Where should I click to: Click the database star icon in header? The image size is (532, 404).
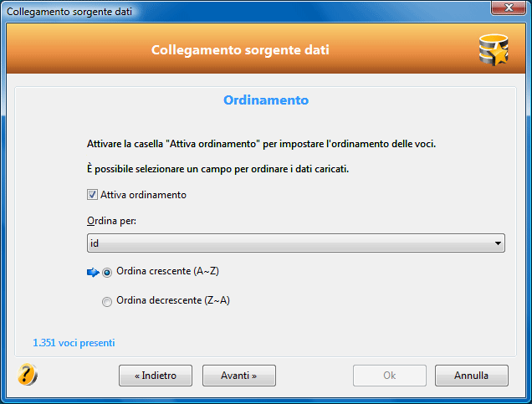click(x=494, y=50)
